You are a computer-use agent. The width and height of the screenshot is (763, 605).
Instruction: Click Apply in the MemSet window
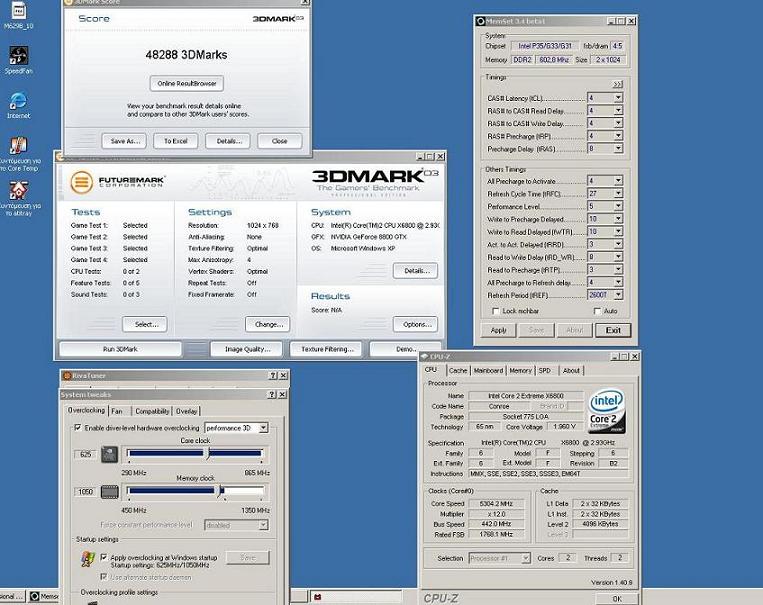click(x=499, y=330)
